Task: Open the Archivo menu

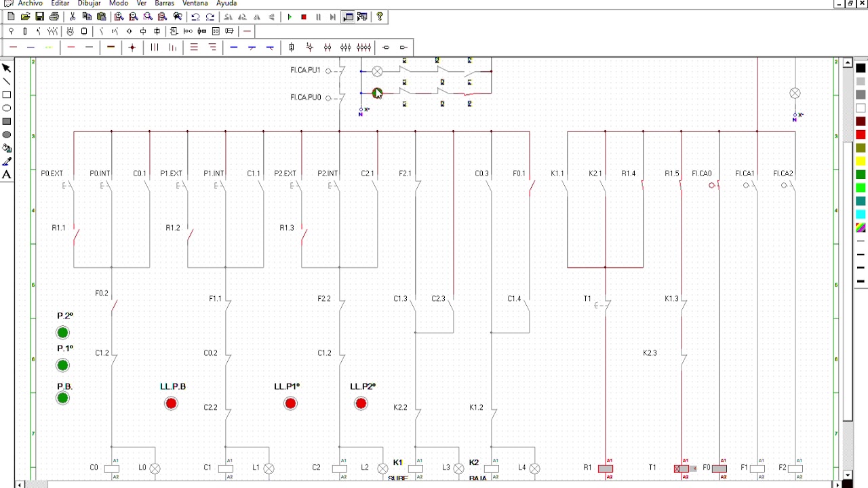Action: pyautogui.click(x=30, y=3)
